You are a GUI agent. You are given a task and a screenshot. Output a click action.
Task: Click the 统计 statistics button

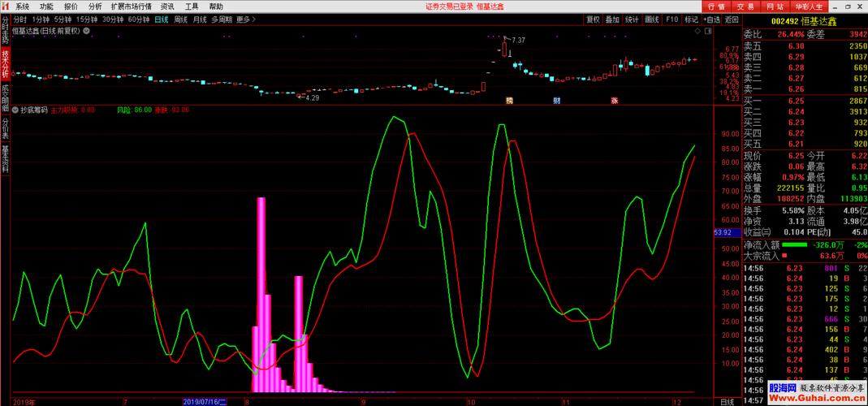632,19
